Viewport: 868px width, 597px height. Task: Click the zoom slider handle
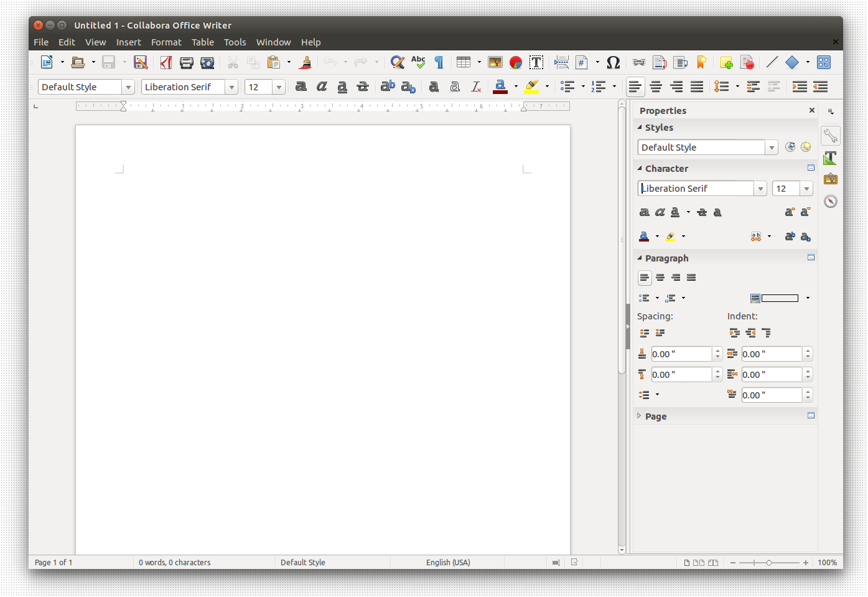769,563
